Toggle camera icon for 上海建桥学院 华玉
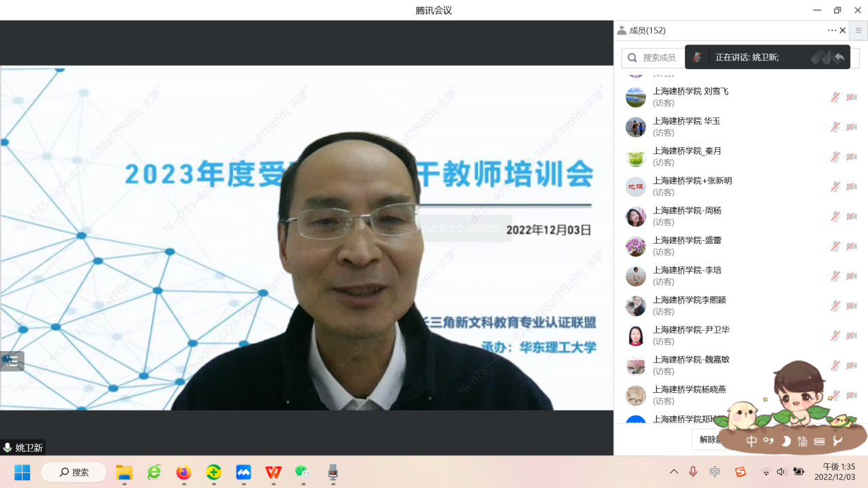868x488 pixels. 852,127
